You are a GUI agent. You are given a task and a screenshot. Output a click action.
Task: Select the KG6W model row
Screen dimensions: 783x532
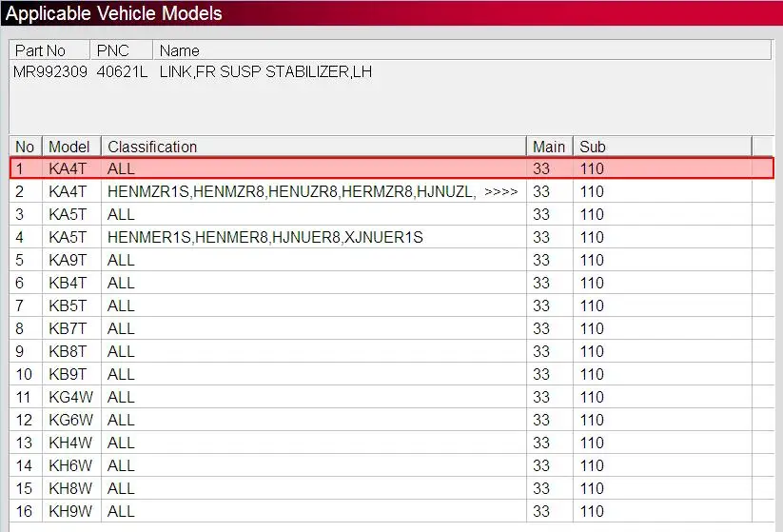point(392,420)
